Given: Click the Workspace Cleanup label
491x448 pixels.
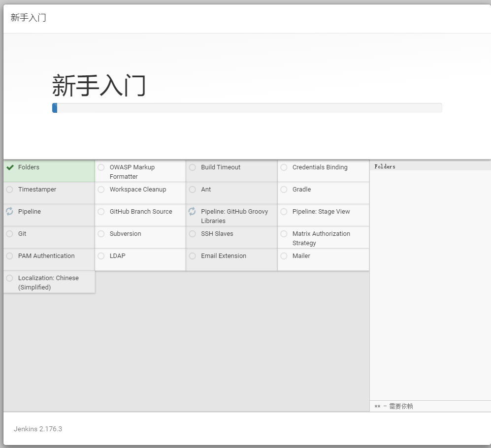Looking at the screenshot, I should click(x=138, y=190).
